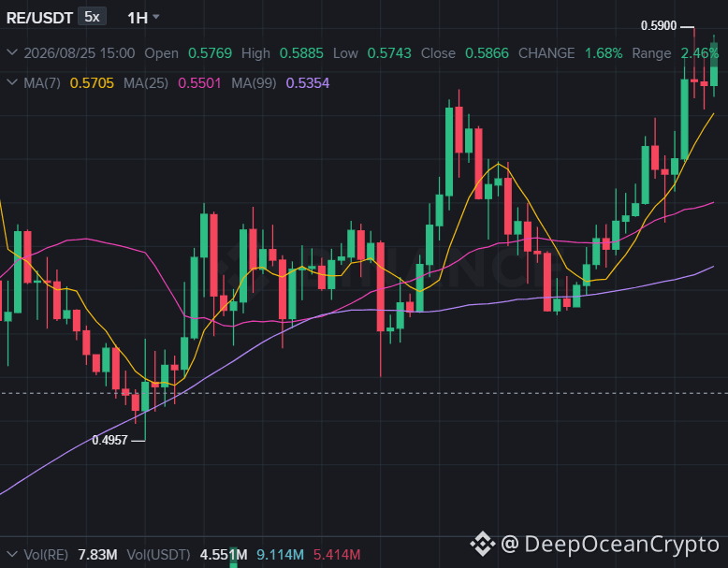Click the MA(7) value 0.5705

coord(92,83)
